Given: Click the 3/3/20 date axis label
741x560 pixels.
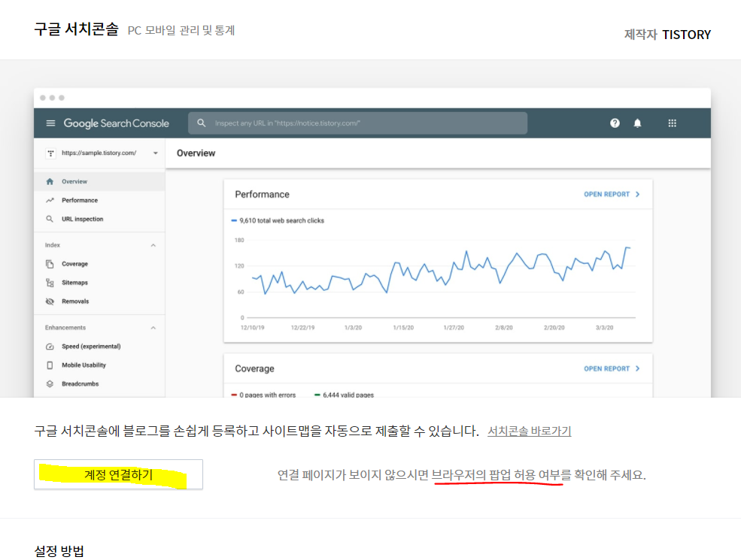Looking at the screenshot, I should click(604, 328).
